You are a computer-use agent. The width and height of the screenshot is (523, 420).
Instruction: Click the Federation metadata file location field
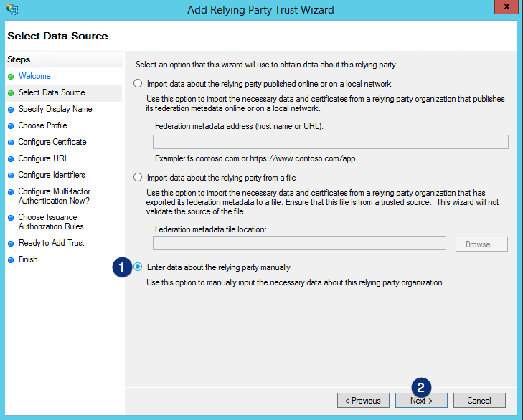299,244
